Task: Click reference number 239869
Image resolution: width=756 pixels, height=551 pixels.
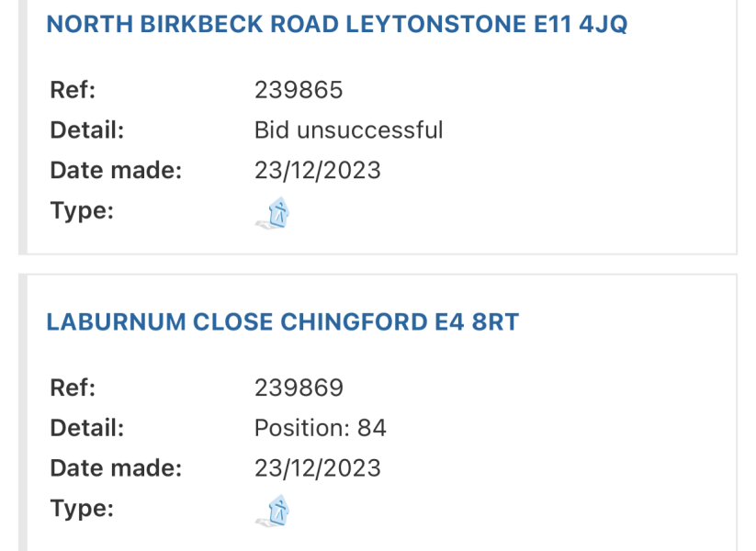Action: [x=299, y=387]
